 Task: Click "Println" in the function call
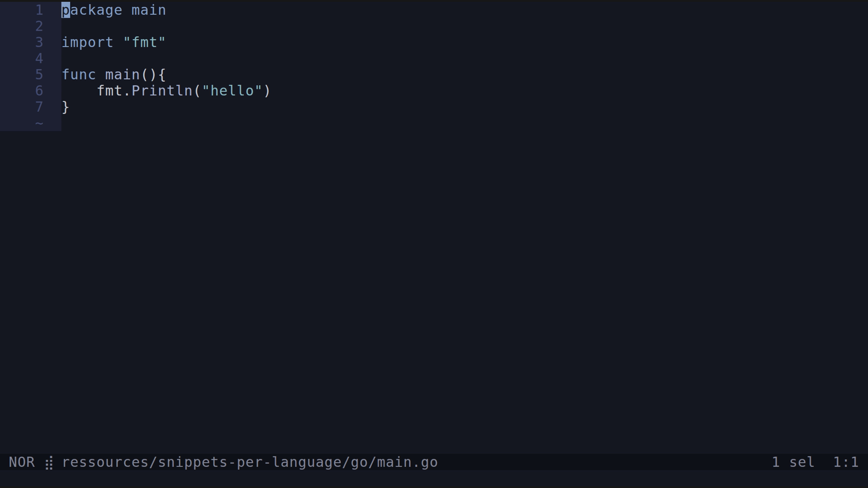tap(162, 91)
